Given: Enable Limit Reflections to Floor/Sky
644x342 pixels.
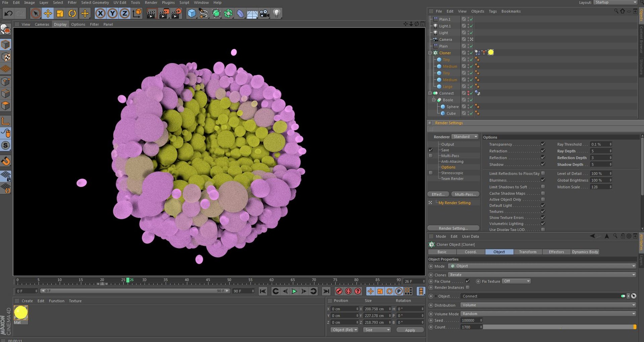Looking at the screenshot, I should click(543, 173).
